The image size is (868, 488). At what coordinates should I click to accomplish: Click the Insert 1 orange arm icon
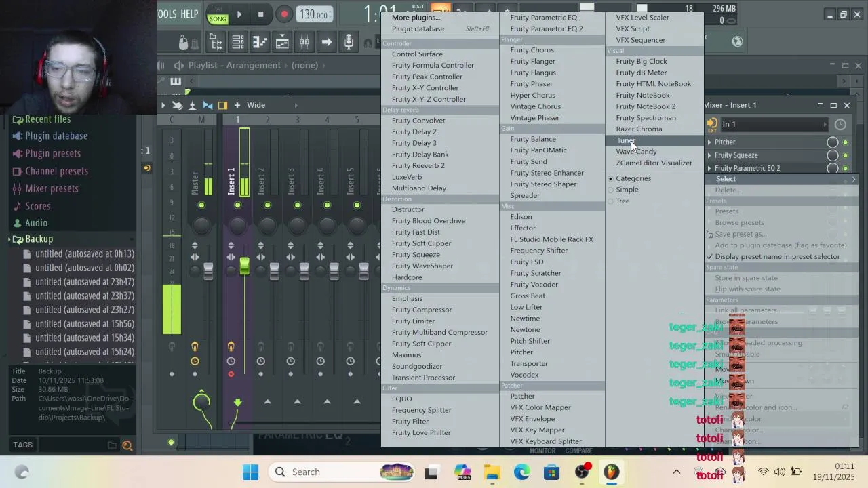click(231, 347)
